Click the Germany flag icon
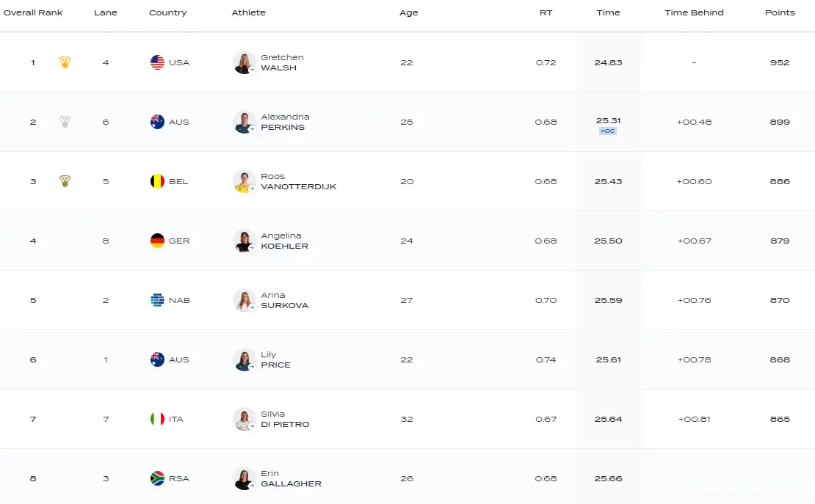815x504 pixels. coord(157,241)
